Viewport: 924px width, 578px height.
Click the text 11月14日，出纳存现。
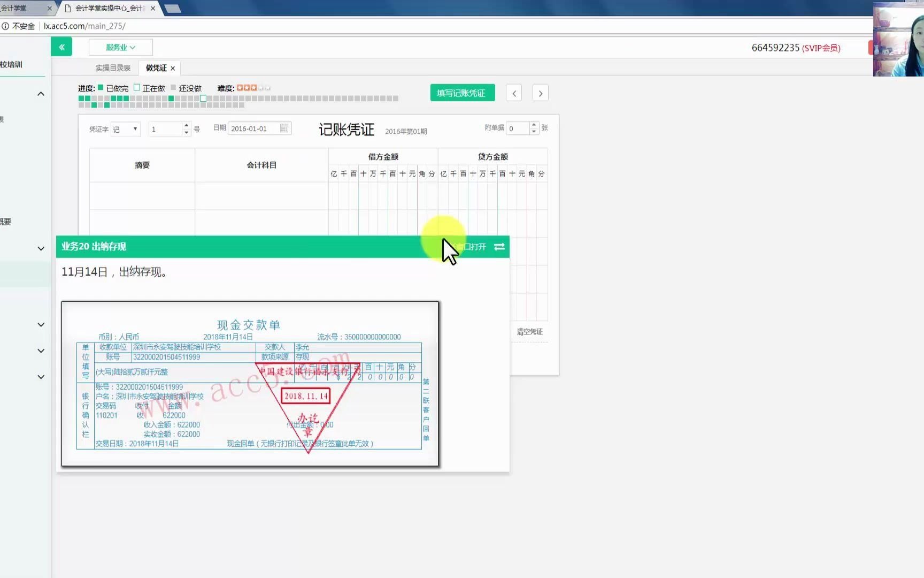point(115,272)
